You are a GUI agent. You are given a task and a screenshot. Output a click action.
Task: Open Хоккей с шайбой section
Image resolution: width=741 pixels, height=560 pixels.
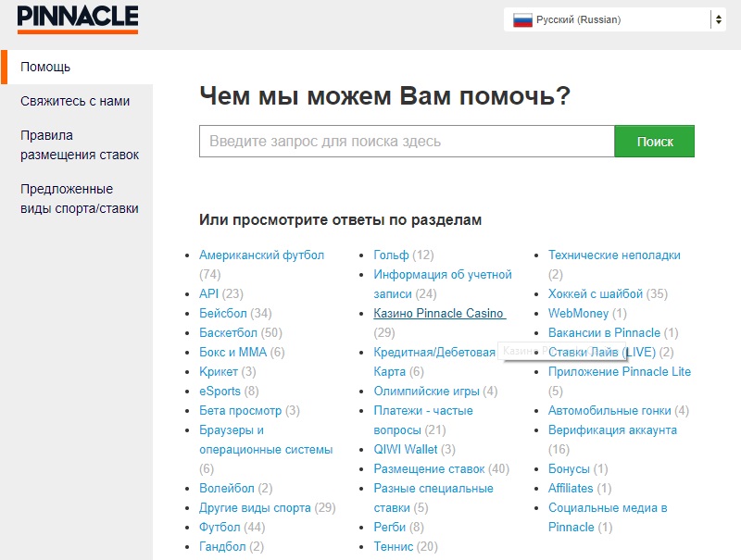tap(596, 293)
